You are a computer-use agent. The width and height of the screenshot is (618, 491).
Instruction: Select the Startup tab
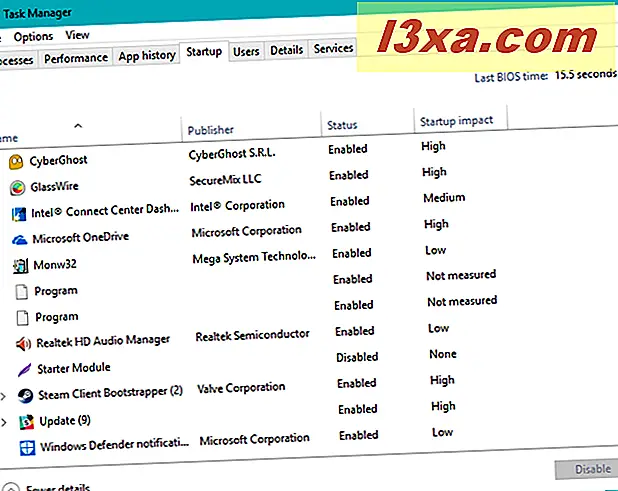[x=204, y=52]
